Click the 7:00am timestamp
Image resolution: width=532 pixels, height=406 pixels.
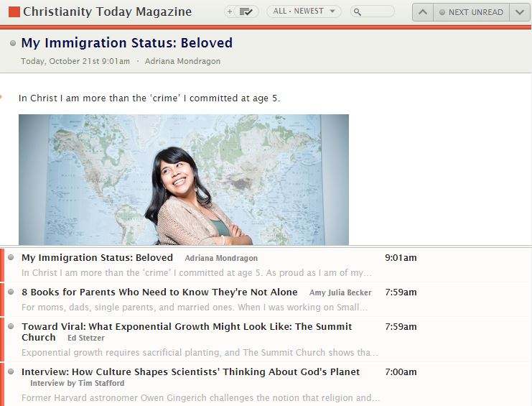point(401,372)
